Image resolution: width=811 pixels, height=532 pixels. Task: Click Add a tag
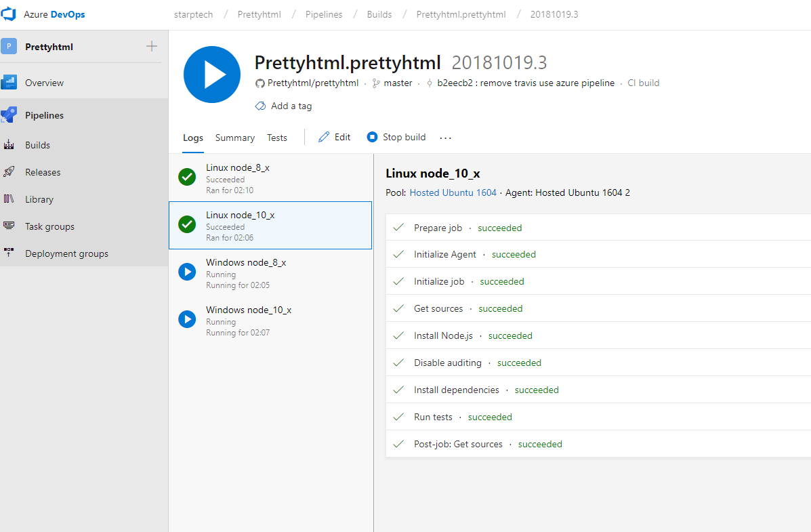291,106
